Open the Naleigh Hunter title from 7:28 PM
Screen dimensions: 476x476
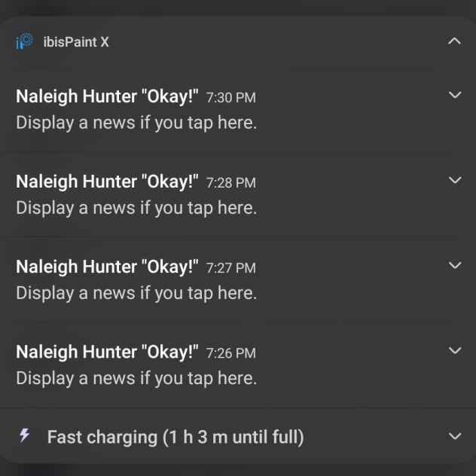[107, 182]
